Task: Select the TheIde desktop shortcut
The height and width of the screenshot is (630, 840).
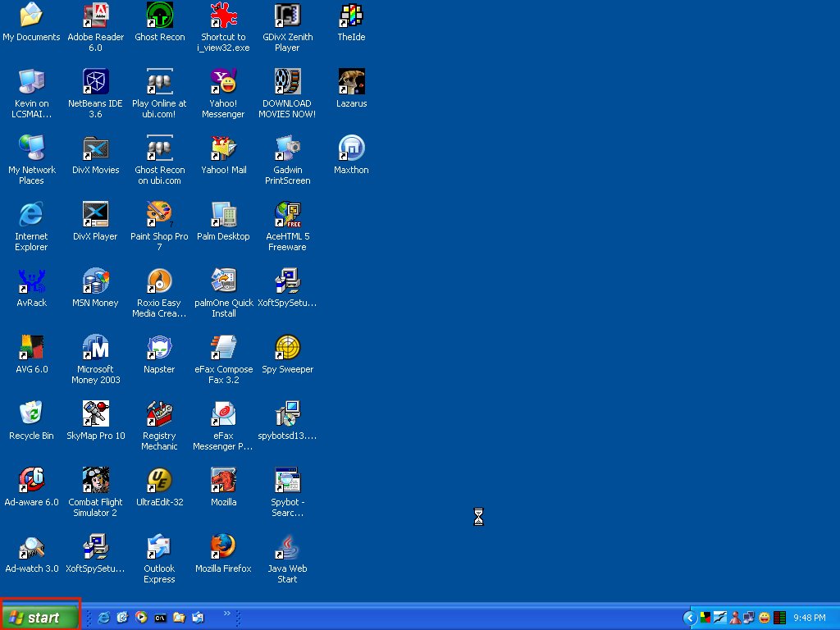Action: (351, 15)
